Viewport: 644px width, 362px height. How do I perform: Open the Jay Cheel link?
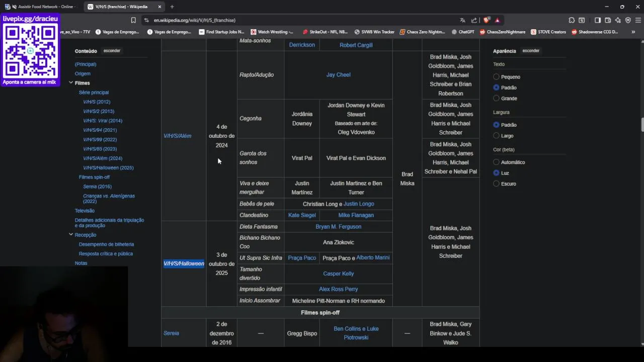tap(338, 75)
